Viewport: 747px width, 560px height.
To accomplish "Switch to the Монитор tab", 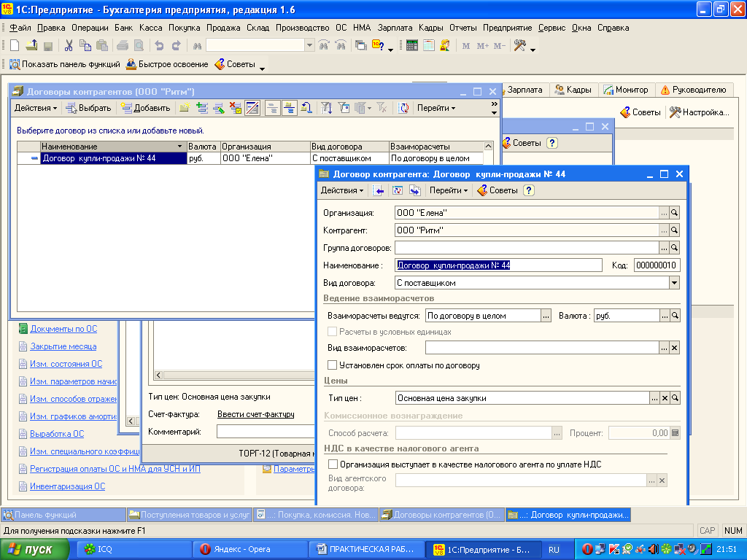I will coord(626,90).
